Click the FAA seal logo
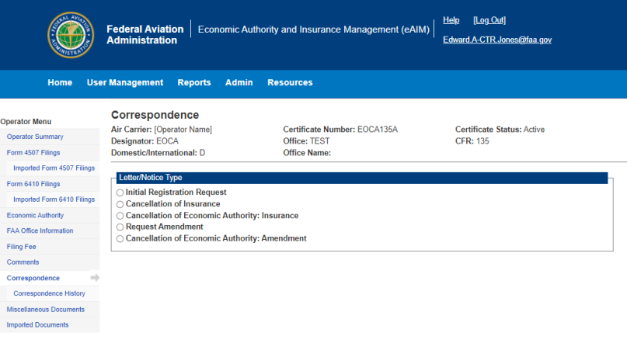The width and height of the screenshot is (627, 364). 71,35
